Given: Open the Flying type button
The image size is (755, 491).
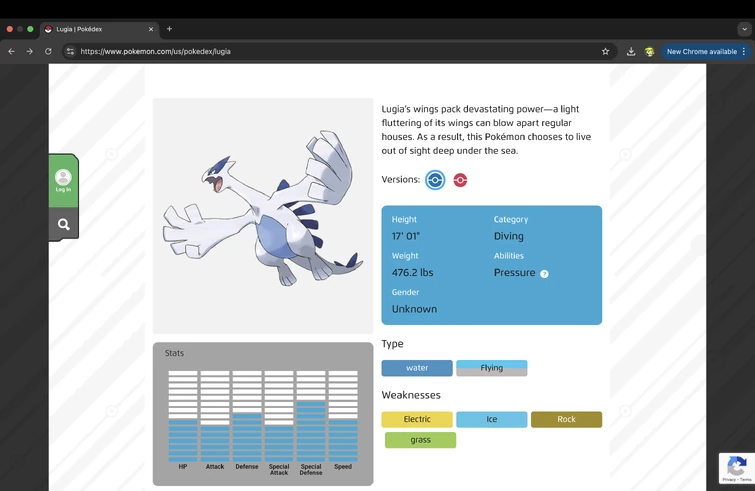Looking at the screenshot, I should [492, 368].
